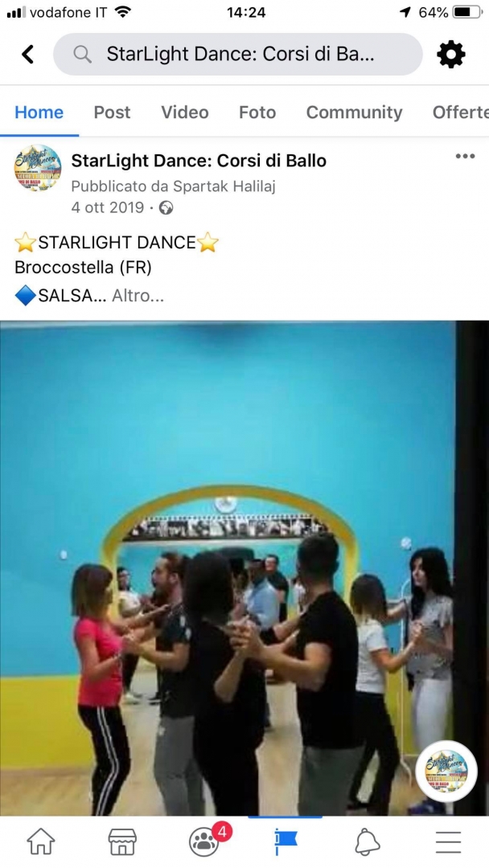
Task: Open page settings gear icon
Action: (x=451, y=55)
